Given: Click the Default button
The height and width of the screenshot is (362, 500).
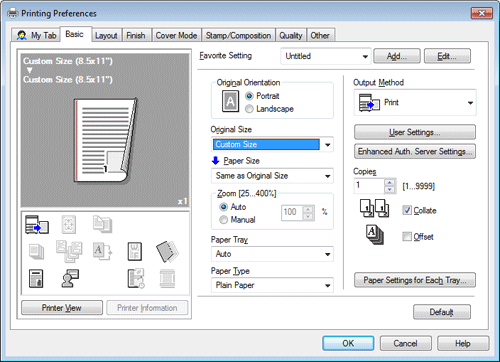Looking at the screenshot, I should coord(442,312).
